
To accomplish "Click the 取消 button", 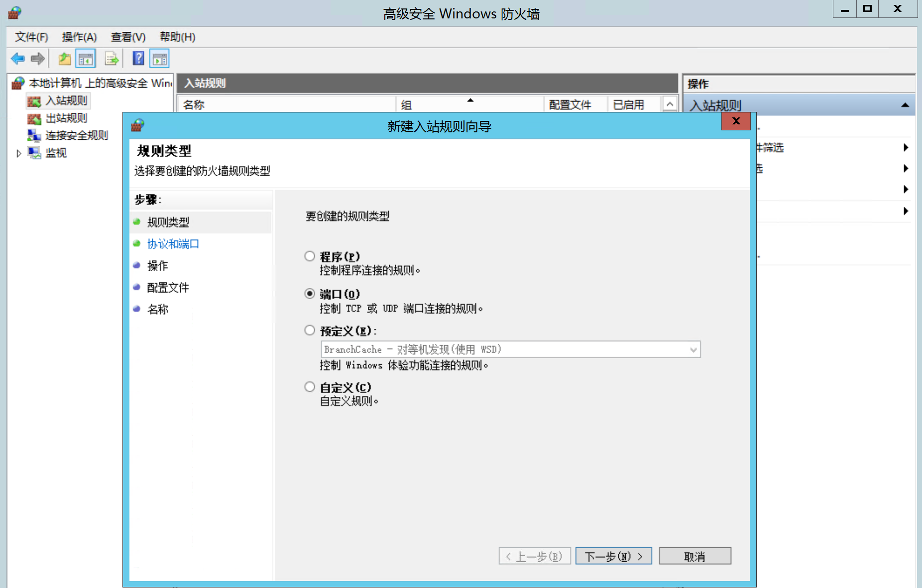I will pyautogui.click(x=695, y=556).
